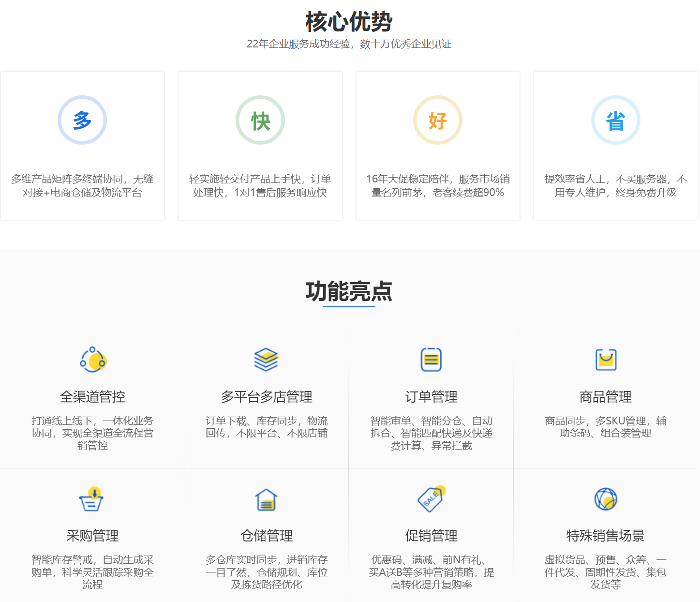Select the 多平台多店管理 layers icon
The width and height of the screenshot is (700, 602).
[267, 359]
